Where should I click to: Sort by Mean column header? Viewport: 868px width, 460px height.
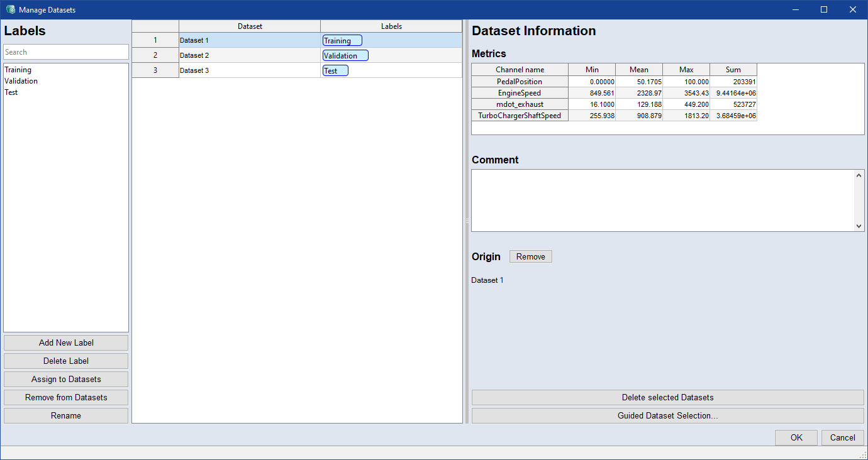pos(638,70)
